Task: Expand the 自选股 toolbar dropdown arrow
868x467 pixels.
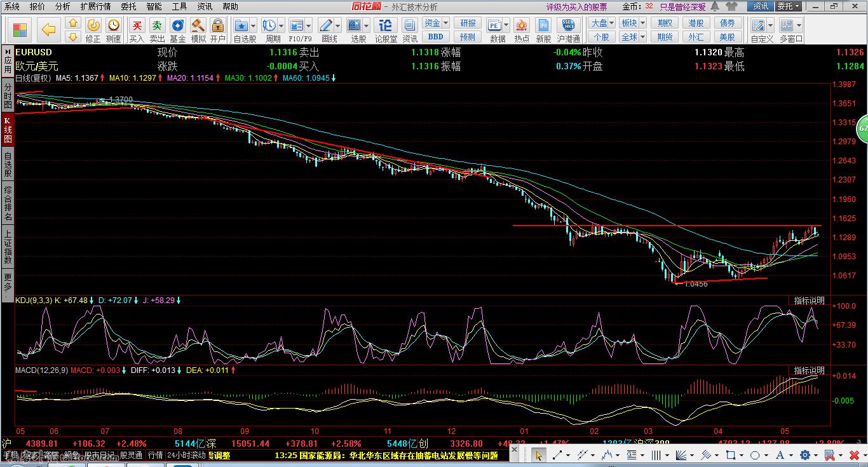Action: (x=254, y=26)
